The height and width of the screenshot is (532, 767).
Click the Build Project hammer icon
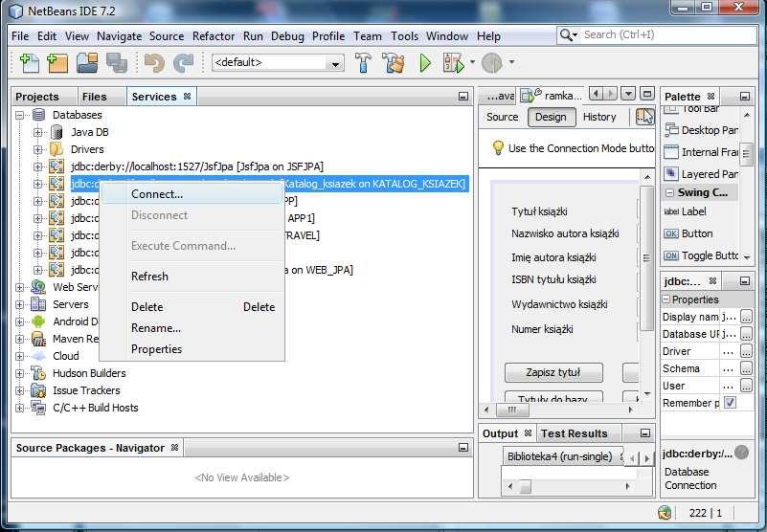[x=363, y=62]
